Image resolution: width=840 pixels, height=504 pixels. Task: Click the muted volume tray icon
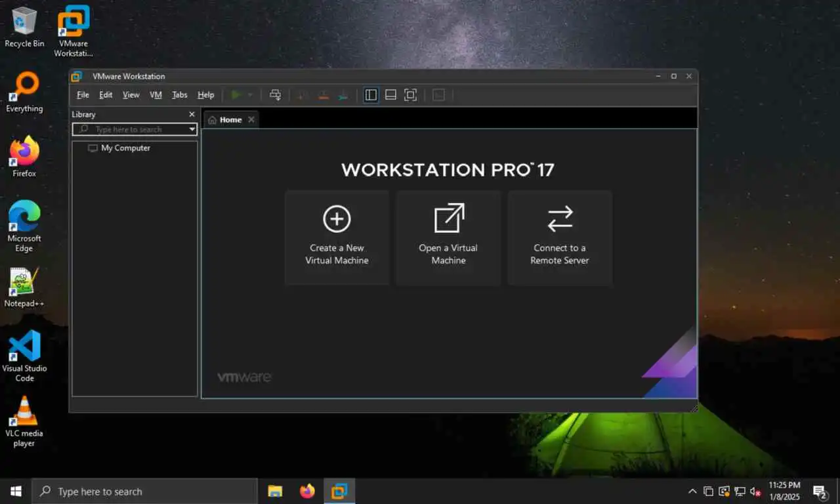pyautogui.click(x=755, y=492)
